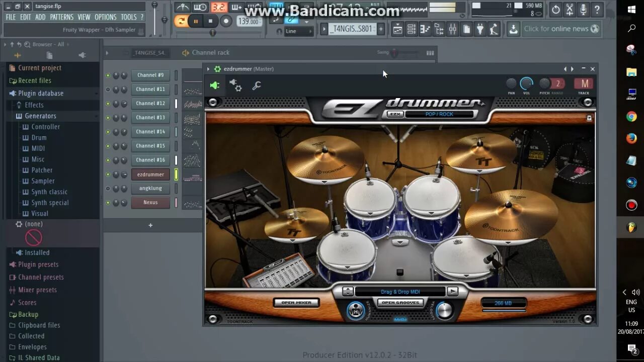The image size is (644, 362).
Task: Open ezdrummer miscellaneous settings wrench icon
Action: pyautogui.click(x=257, y=86)
